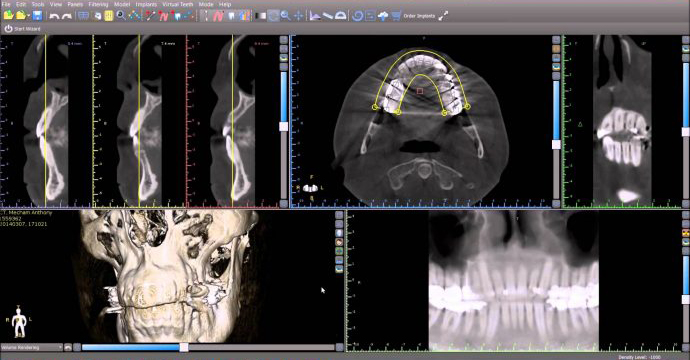Click the Density Level status text
The width and height of the screenshot is (690, 360).
click(639, 357)
